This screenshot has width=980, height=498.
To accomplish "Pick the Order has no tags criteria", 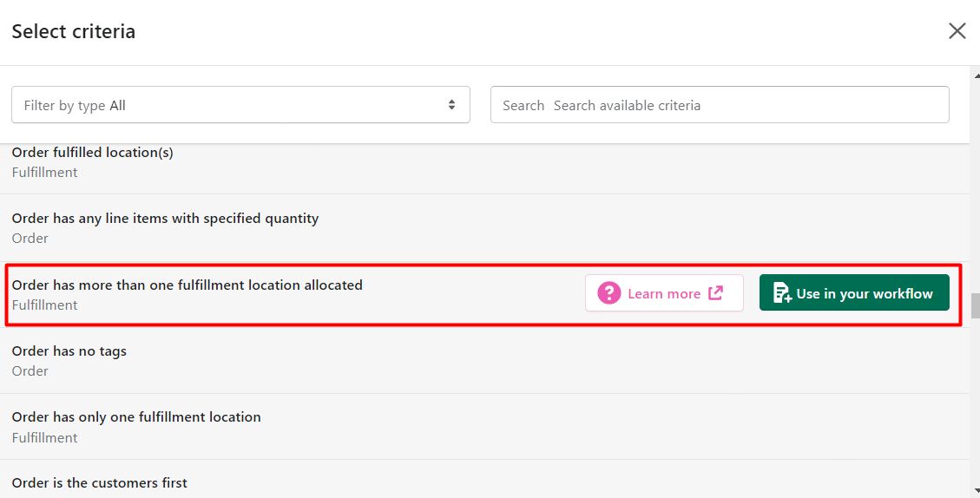I will [x=484, y=361].
